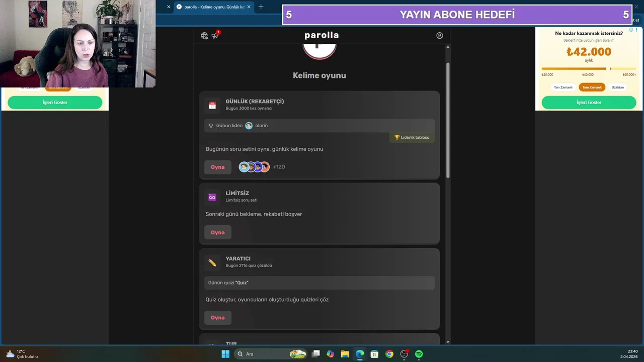Launch Copilot from the taskbar
This screenshot has width=644, height=362.
click(x=331, y=354)
